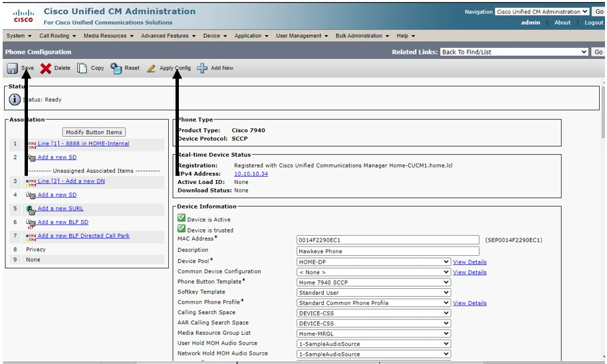Click the red X Delete icon
Image resolution: width=607 pixels, height=364 pixels.
point(45,68)
